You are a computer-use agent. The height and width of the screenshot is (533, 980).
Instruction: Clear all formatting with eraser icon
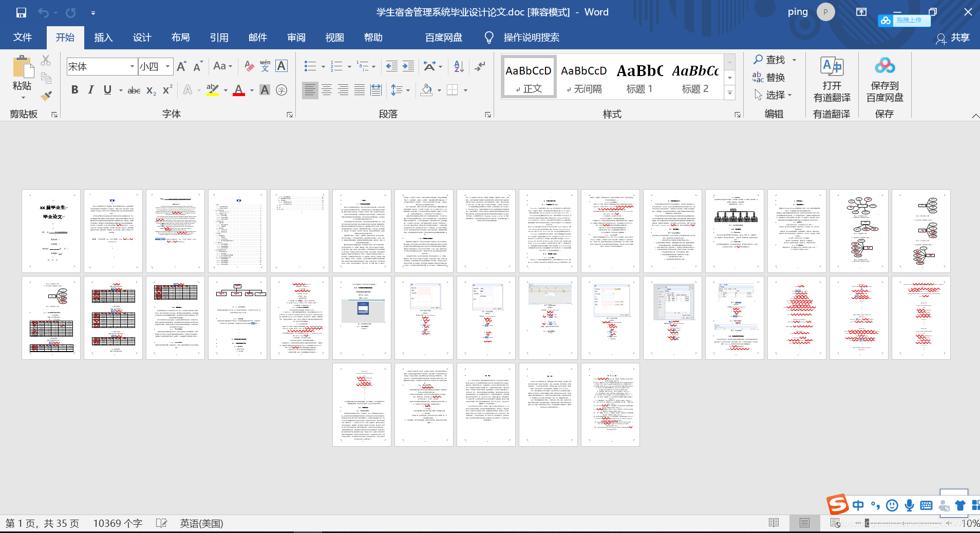[x=249, y=66]
